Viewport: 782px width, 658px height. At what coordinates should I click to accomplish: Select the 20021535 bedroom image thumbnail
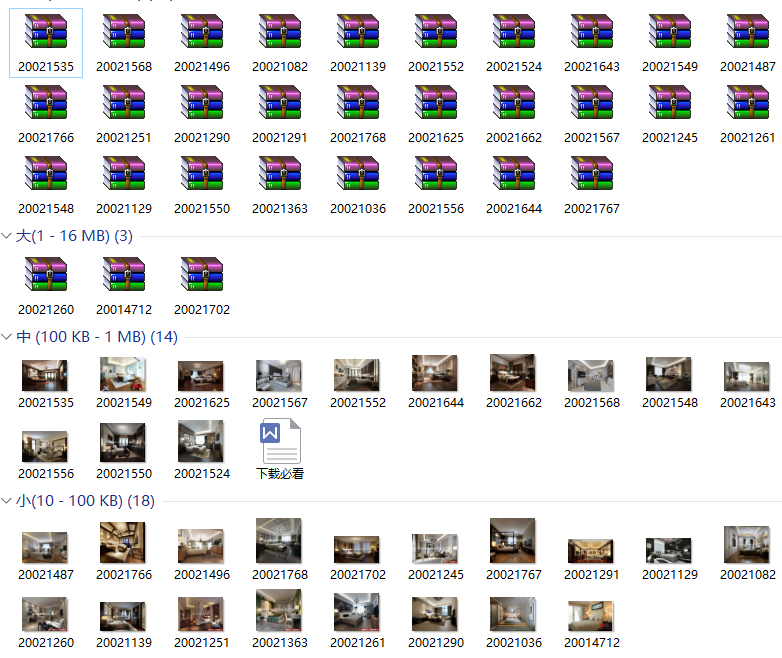[x=44, y=376]
